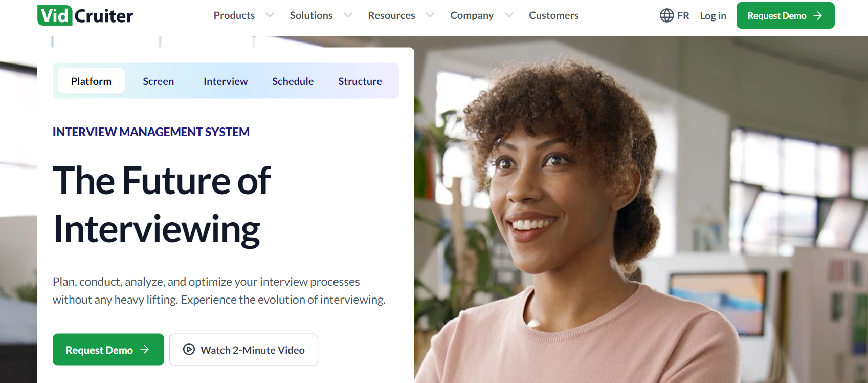This screenshot has height=383, width=868.
Task: Expand the Products chevron
Action: coord(270,15)
